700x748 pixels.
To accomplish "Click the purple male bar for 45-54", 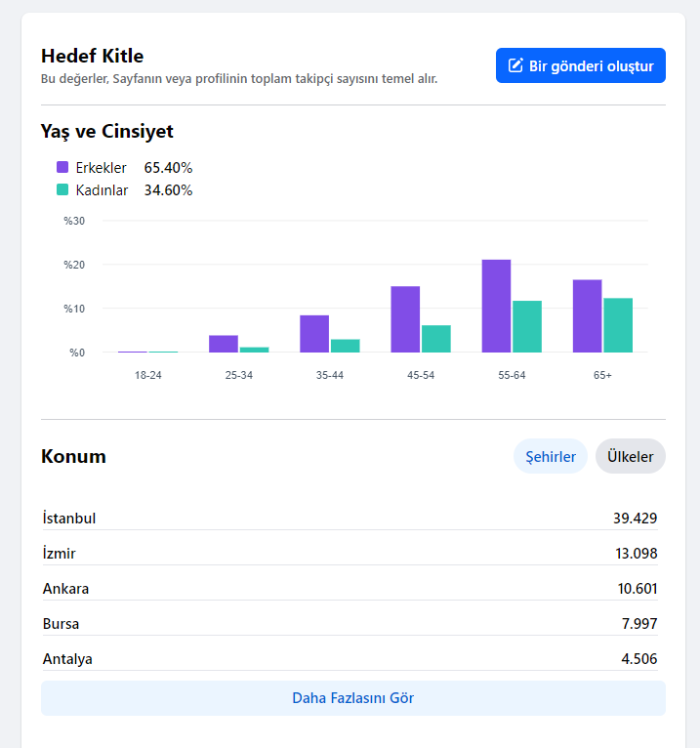I will (x=405, y=319).
